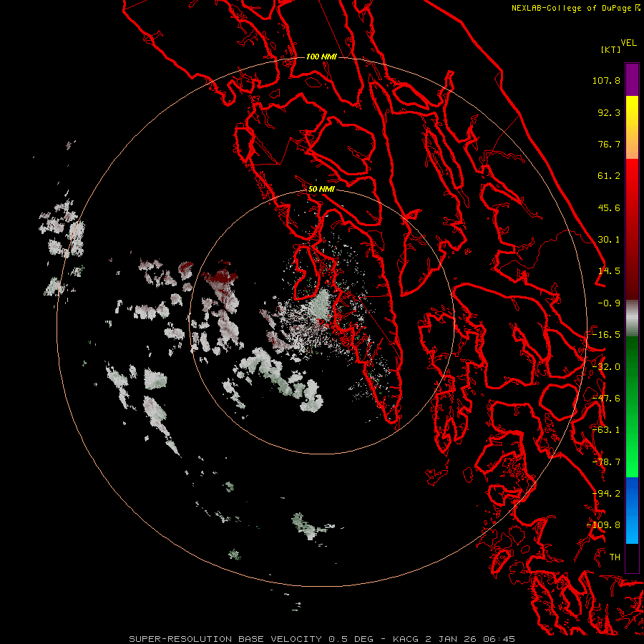Click the 100 NMI range ring label
The image size is (644, 644).
[321, 57]
